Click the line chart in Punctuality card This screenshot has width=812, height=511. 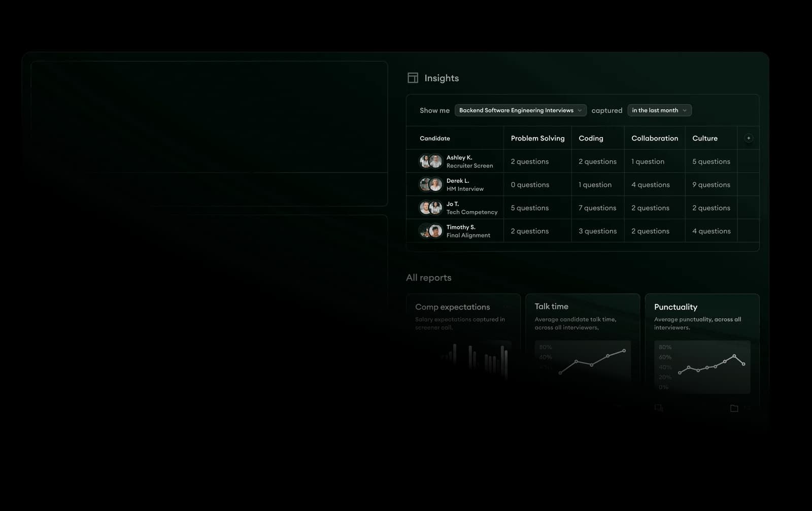click(x=710, y=366)
